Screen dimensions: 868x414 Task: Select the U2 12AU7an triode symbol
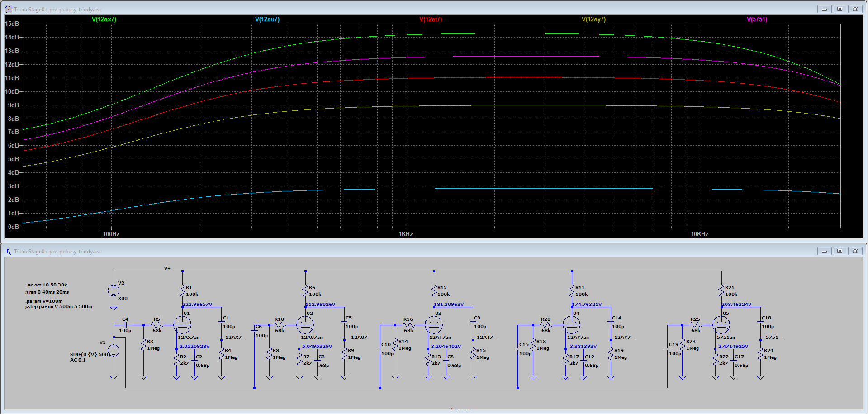click(x=305, y=324)
